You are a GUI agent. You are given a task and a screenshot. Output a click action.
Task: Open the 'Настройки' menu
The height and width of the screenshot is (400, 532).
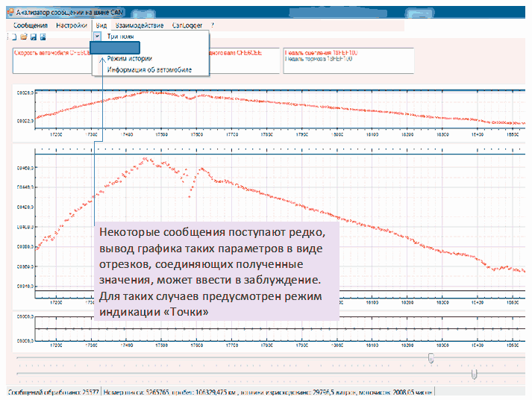(x=71, y=25)
